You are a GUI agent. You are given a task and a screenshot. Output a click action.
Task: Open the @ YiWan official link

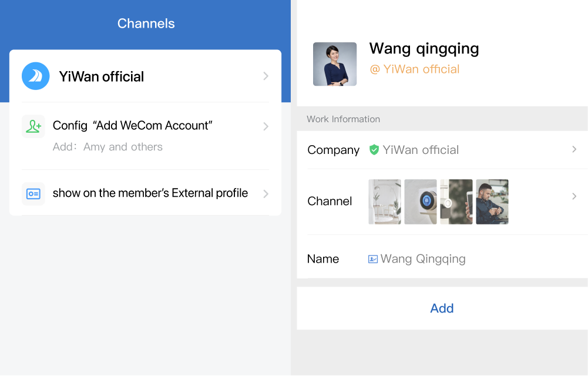coord(414,69)
